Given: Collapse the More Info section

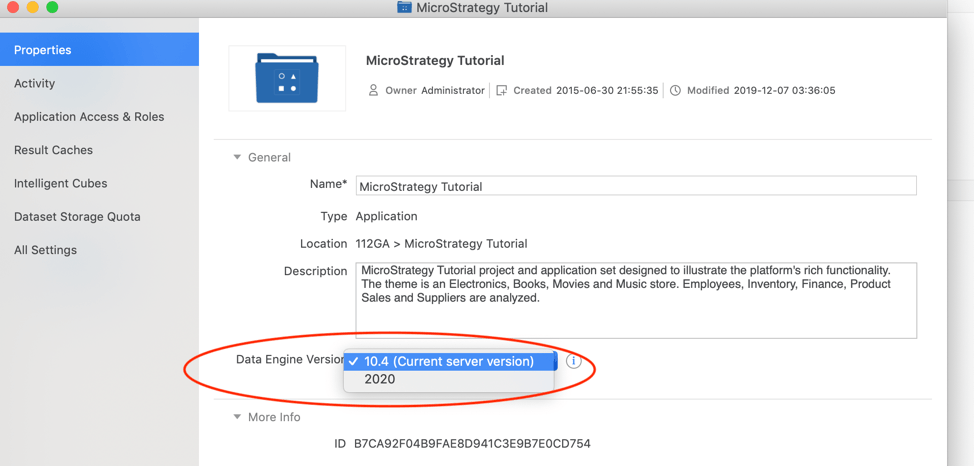Looking at the screenshot, I should [x=237, y=417].
